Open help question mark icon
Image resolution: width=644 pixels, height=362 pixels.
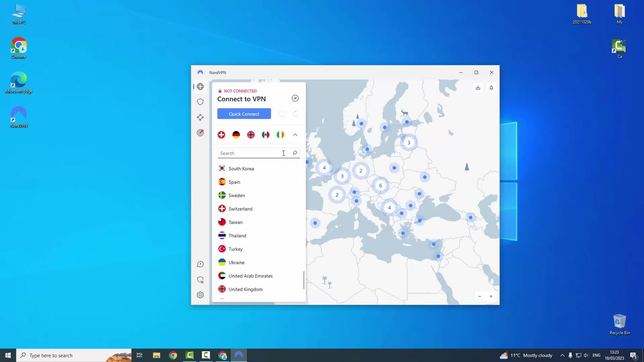(200, 264)
